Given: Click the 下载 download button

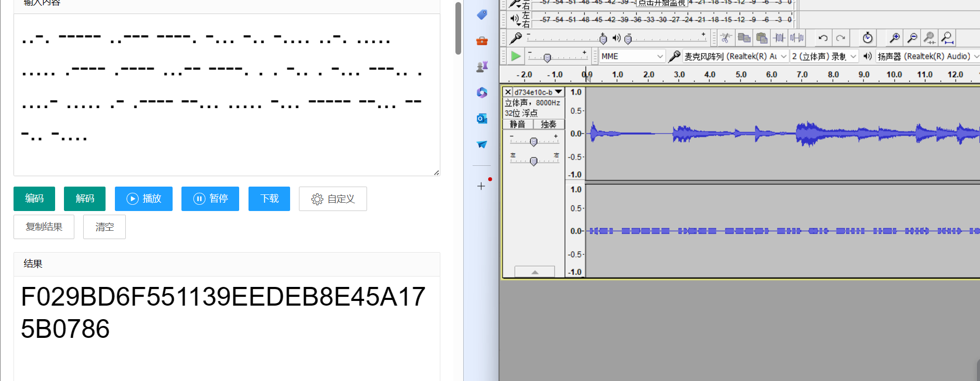Looking at the screenshot, I should click(x=269, y=199).
